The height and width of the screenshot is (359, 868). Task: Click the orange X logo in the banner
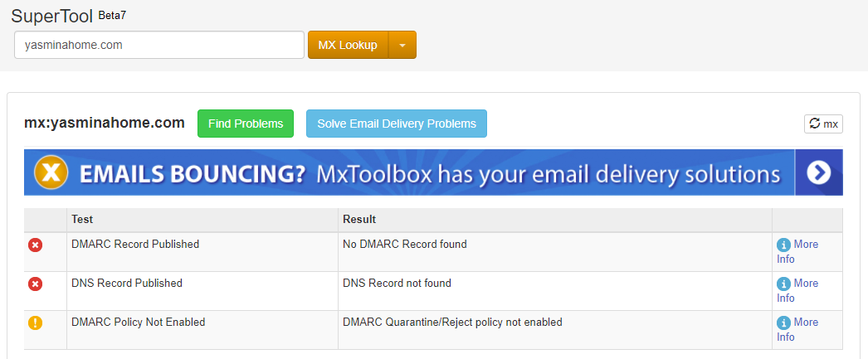point(51,172)
